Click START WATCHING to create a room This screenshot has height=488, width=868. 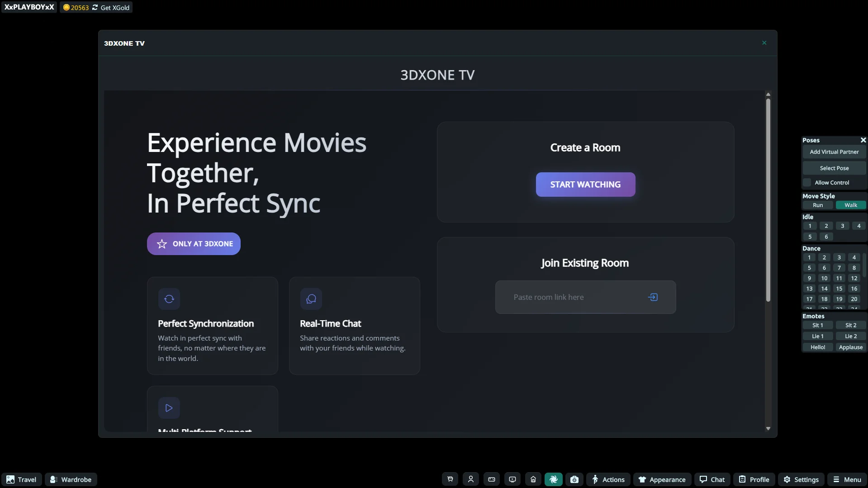[586, 185]
